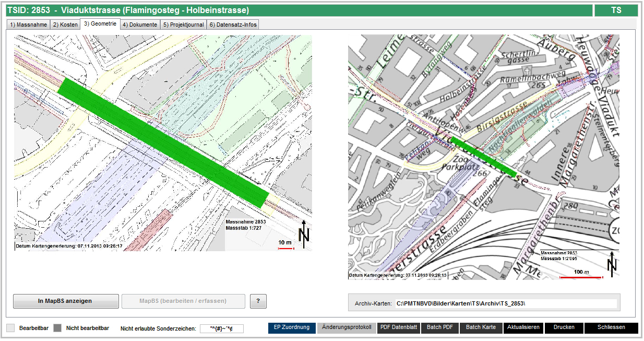Select the Geometrie tab
Viewport: 644px width, 341px height.
100,24
